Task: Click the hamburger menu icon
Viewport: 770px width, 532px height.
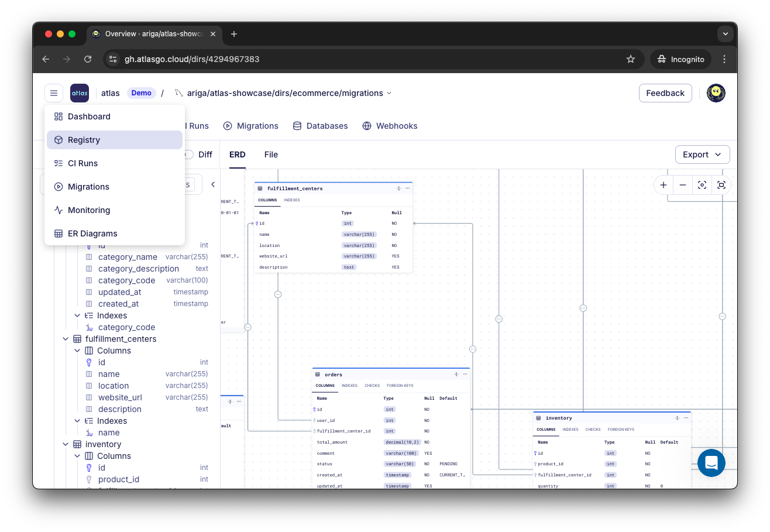Action: 53,93
